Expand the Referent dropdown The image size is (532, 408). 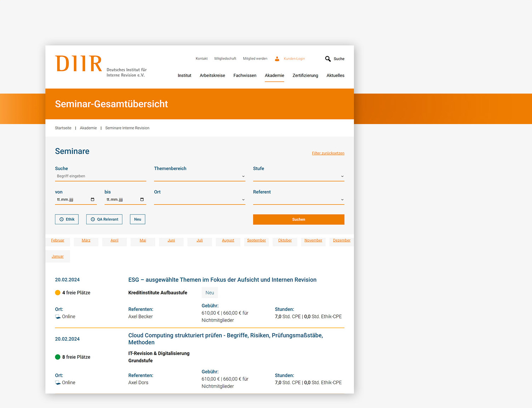tap(298, 200)
